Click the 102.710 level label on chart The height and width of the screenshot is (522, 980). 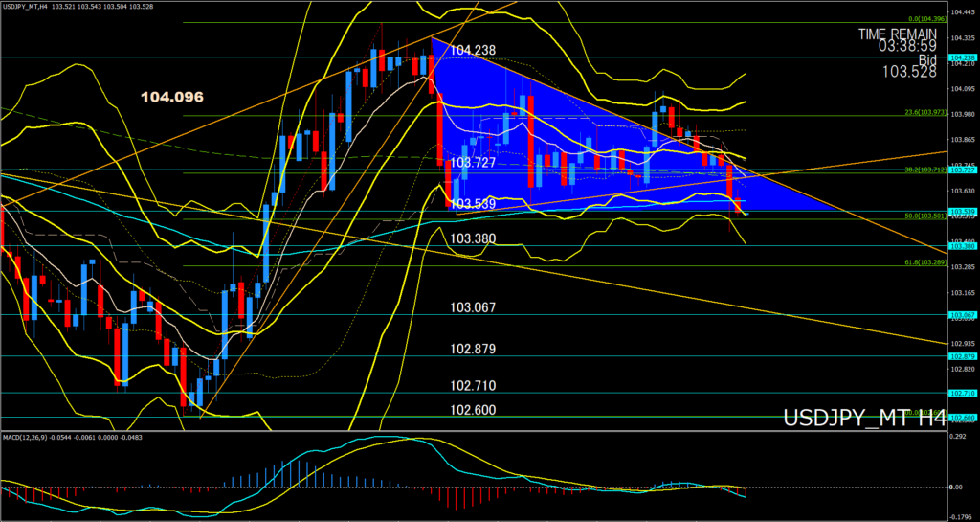tap(473, 386)
